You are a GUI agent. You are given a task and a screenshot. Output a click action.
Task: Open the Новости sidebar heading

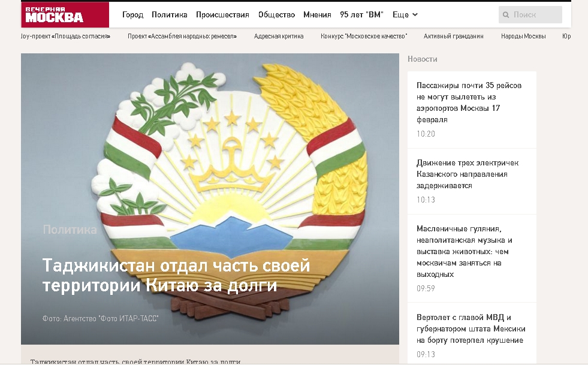pyautogui.click(x=422, y=59)
